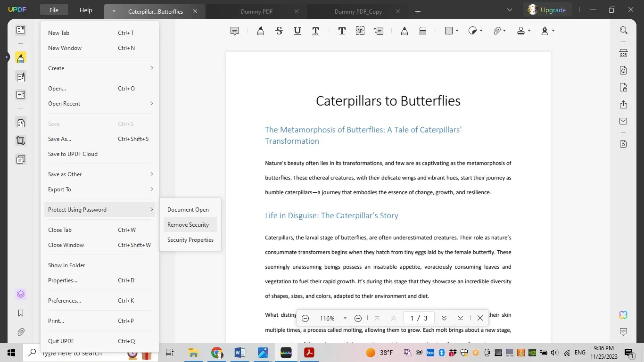Screen dimensions: 644x362
Task: Select the strikethrough text tool
Action: (279, 31)
